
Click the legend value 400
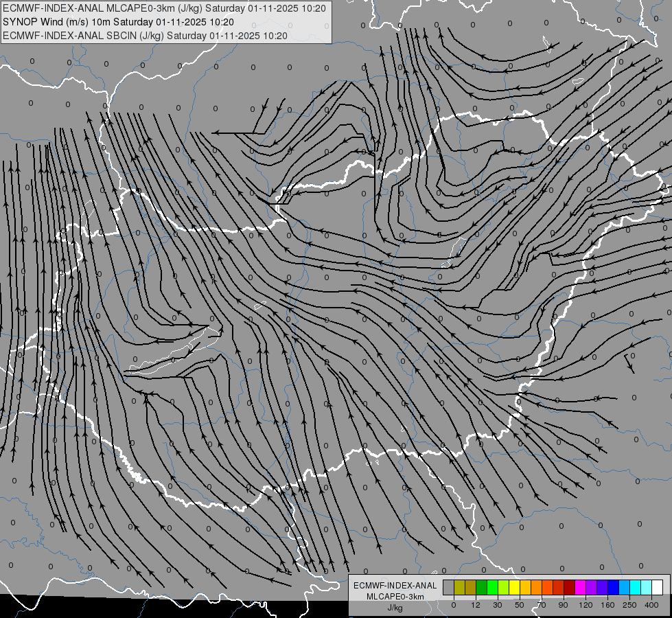pos(651,605)
